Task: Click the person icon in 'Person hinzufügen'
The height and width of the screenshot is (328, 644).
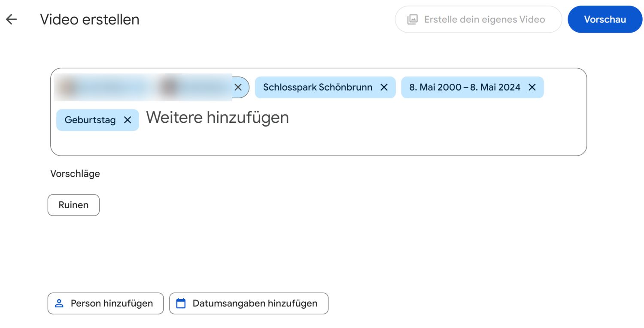Action: [59, 304]
